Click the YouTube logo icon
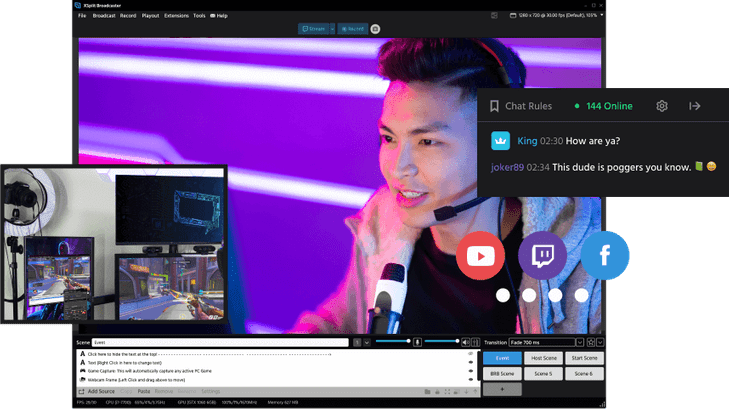This screenshot has width=729, height=409. (480, 256)
